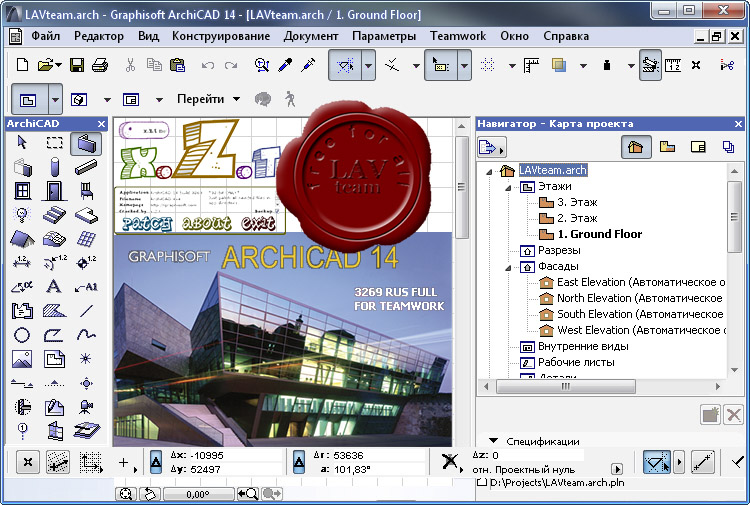Toggle the trace reference button in the toolbar

(x=558, y=65)
